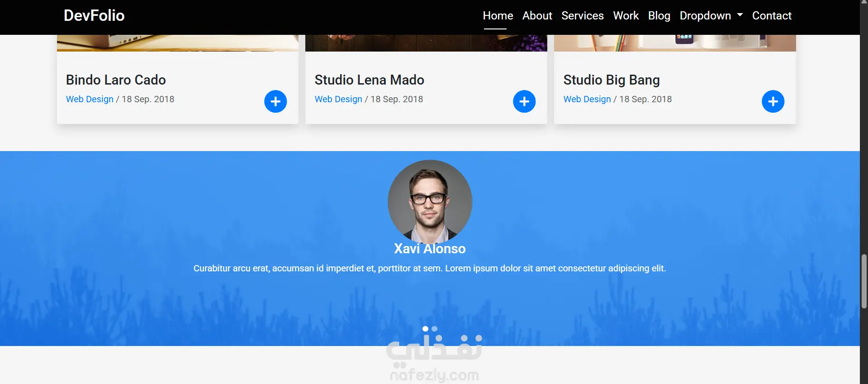Viewport: 868px width, 384px height.
Task: Click Xavi Alonso's round profile photo
Action: [x=430, y=201]
